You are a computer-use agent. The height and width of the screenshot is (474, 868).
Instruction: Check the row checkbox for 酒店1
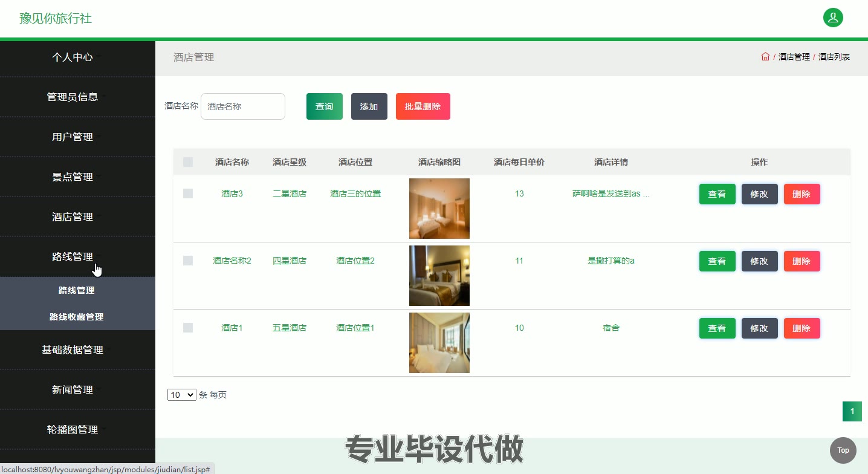(x=188, y=328)
